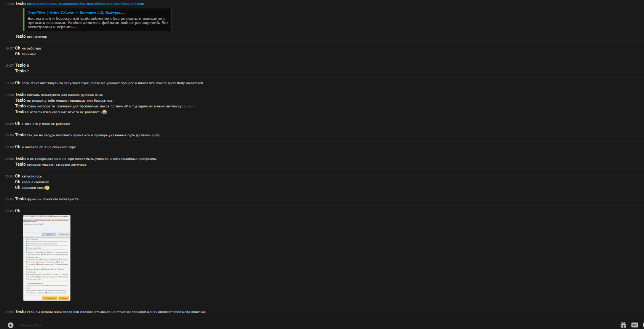This screenshot has width=644, height=329.
Task: Click the plus attachment icon beside message box
Action: click(11, 325)
